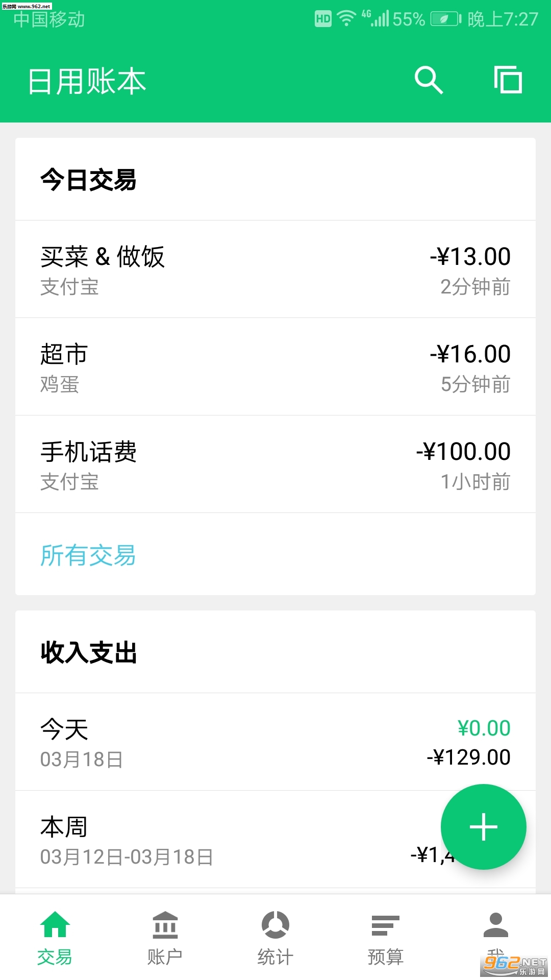Image resolution: width=551 pixels, height=980 pixels.
Task: Tap the profile person icon
Action: [495, 925]
